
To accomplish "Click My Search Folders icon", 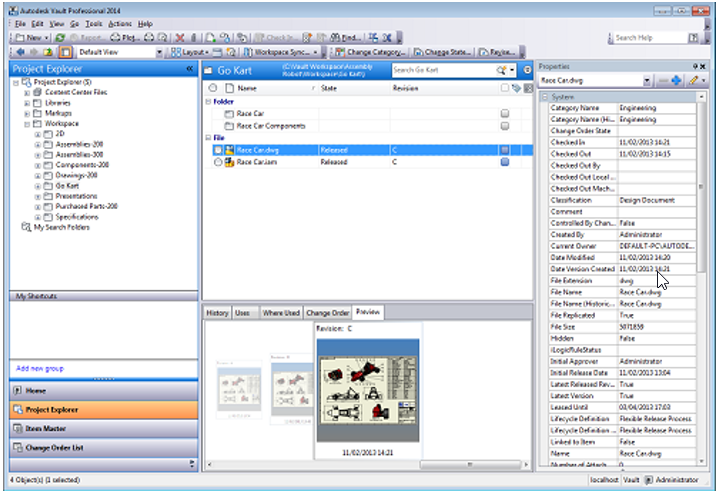I will click(26, 227).
